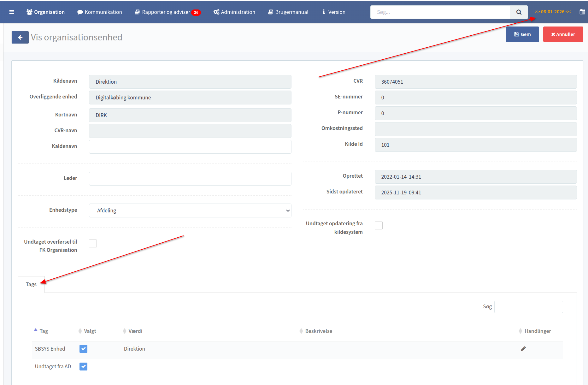Go back with the arrow button
588x385 pixels.
(x=20, y=38)
